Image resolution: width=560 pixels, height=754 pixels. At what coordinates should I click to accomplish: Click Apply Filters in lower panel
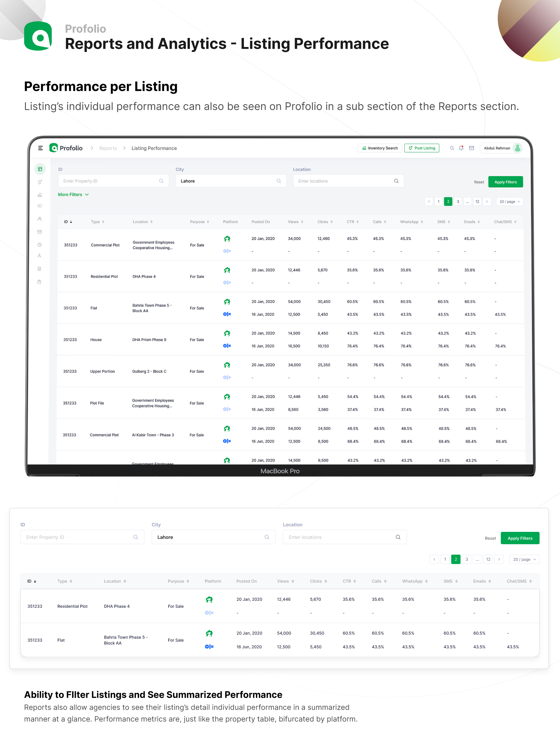click(x=520, y=538)
